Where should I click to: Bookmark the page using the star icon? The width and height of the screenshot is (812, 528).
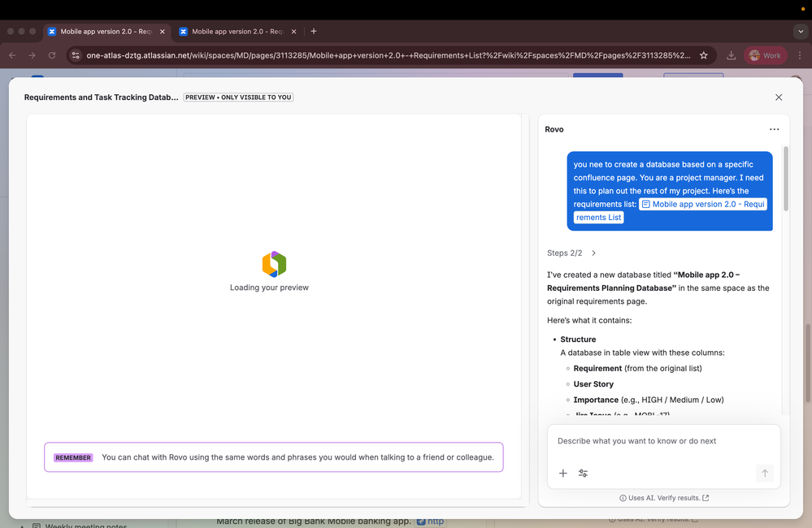[704, 55]
